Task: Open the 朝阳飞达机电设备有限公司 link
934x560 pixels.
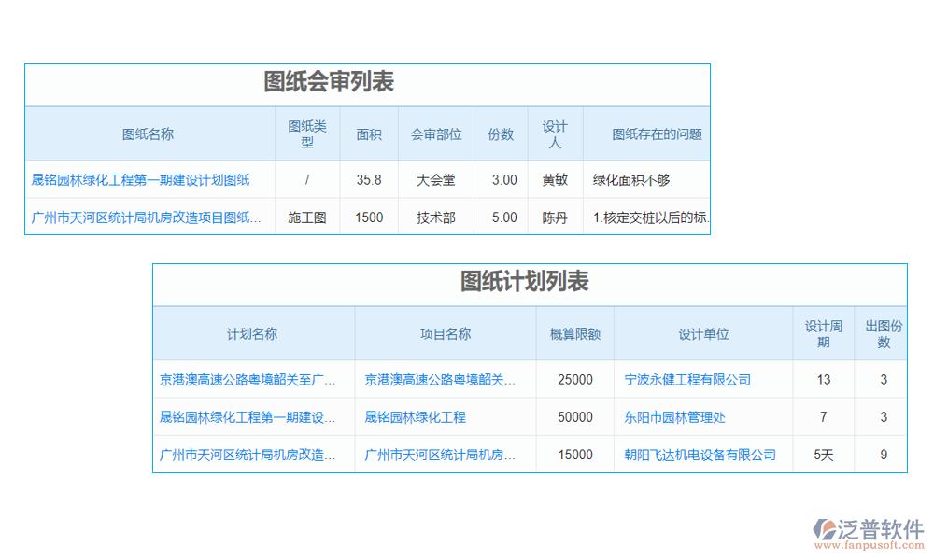Action: [x=700, y=455]
